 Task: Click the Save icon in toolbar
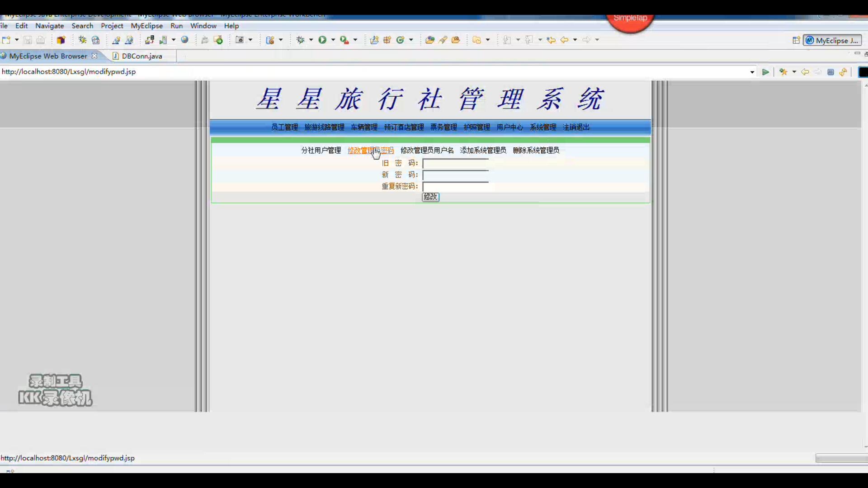[x=28, y=40]
